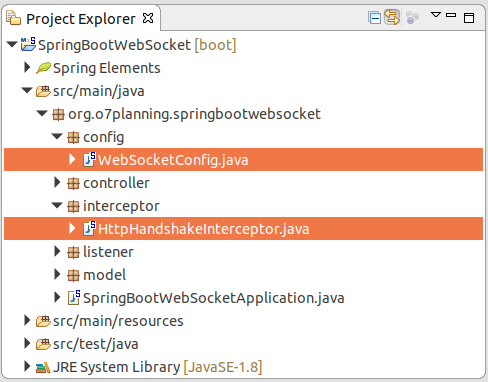Collapse the interceptor package arrow
Screen dimensions: 488x382
click(57, 205)
